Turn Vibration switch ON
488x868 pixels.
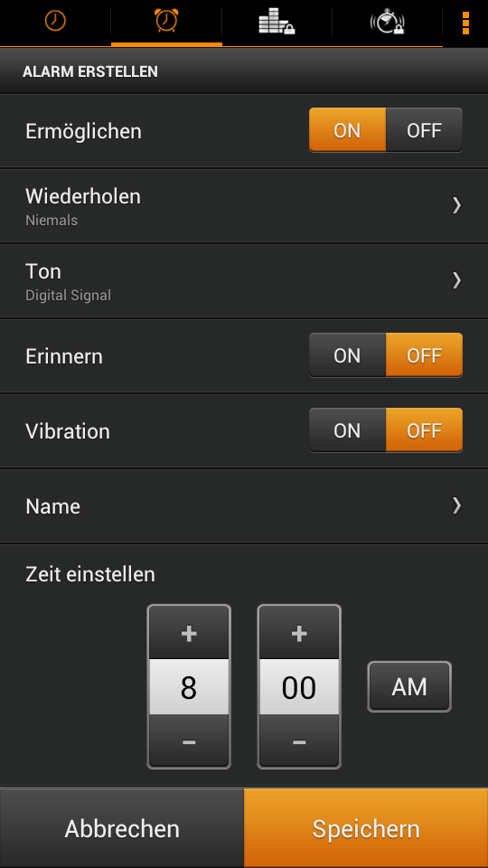(x=347, y=430)
